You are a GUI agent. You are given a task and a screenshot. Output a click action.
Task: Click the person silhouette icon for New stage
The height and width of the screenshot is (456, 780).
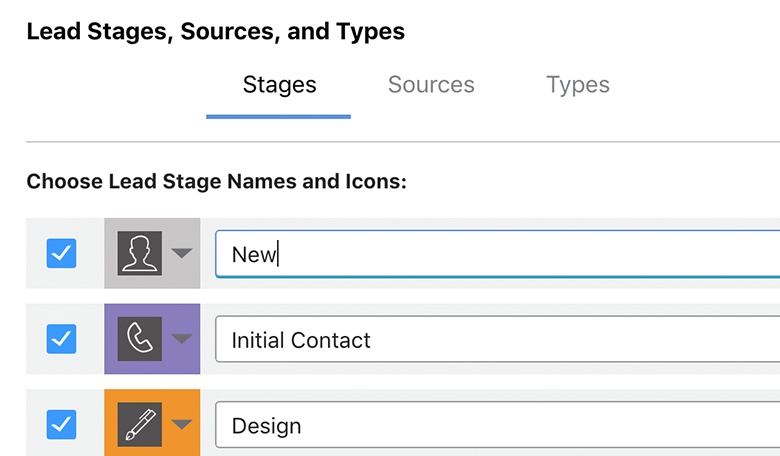pyautogui.click(x=140, y=254)
